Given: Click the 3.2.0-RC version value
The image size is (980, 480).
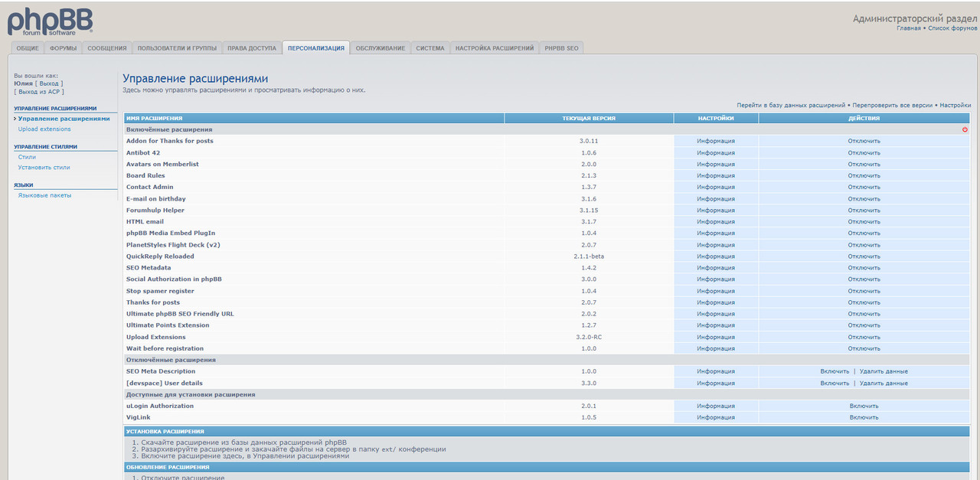Looking at the screenshot, I should click(589, 337).
